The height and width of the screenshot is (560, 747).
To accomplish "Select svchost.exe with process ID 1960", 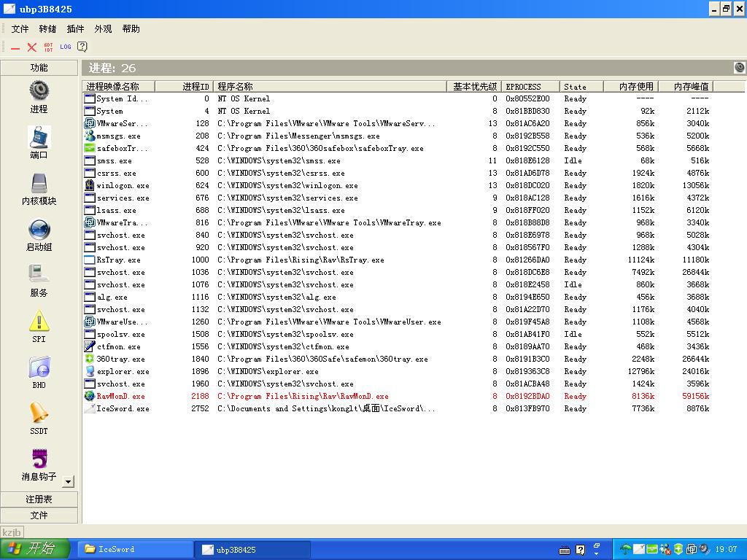I will (x=398, y=384).
